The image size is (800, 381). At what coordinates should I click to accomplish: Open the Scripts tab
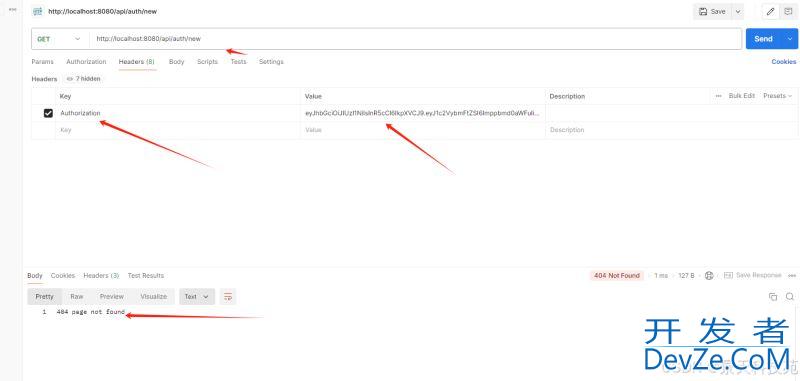tap(207, 62)
